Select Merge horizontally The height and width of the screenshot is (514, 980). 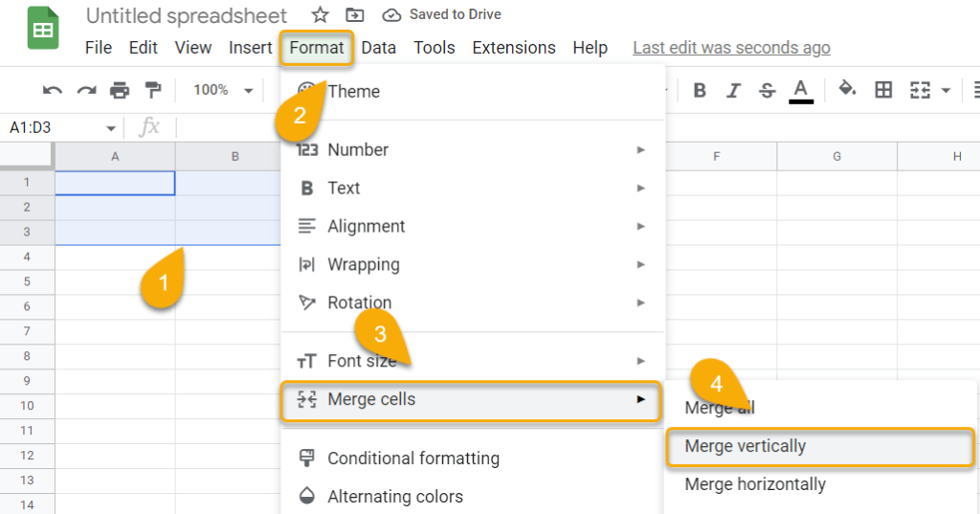pos(820,484)
